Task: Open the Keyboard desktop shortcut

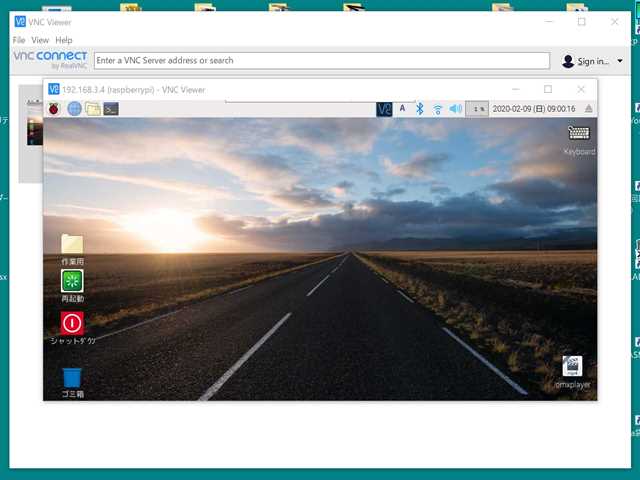Action: tap(578, 133)
